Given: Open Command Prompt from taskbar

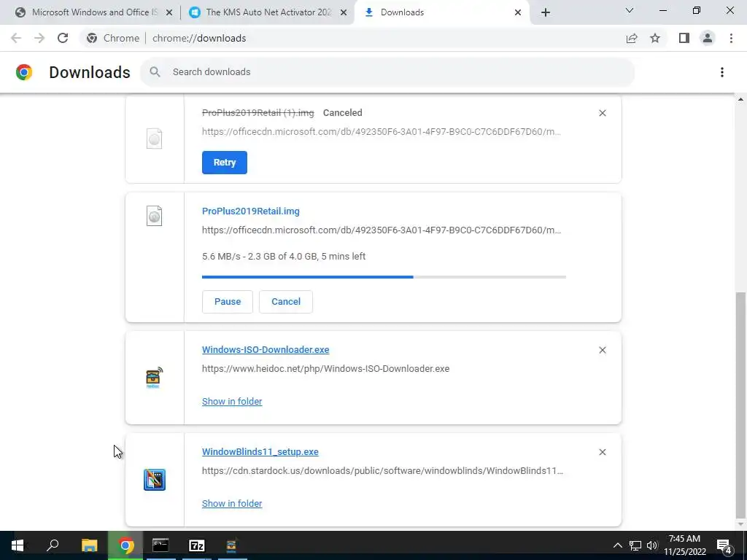Looking at the screenshot, I should click(160, 545).
